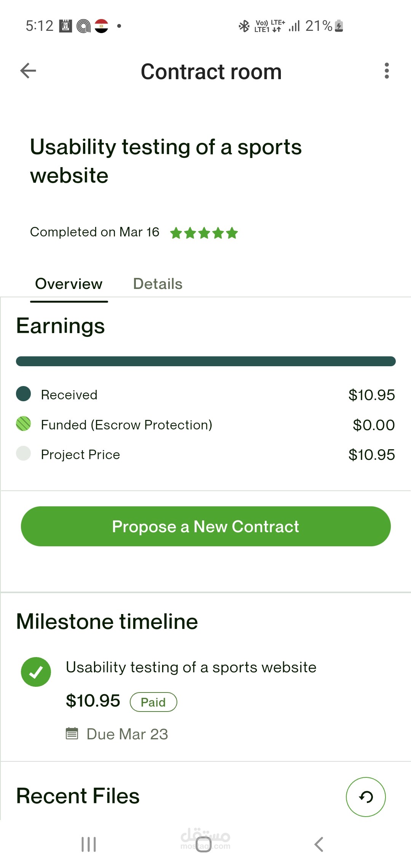This screenshot has height=868, width=411.
Task: Tap the milestone title Usability testing text
Action: pos(191,667)
